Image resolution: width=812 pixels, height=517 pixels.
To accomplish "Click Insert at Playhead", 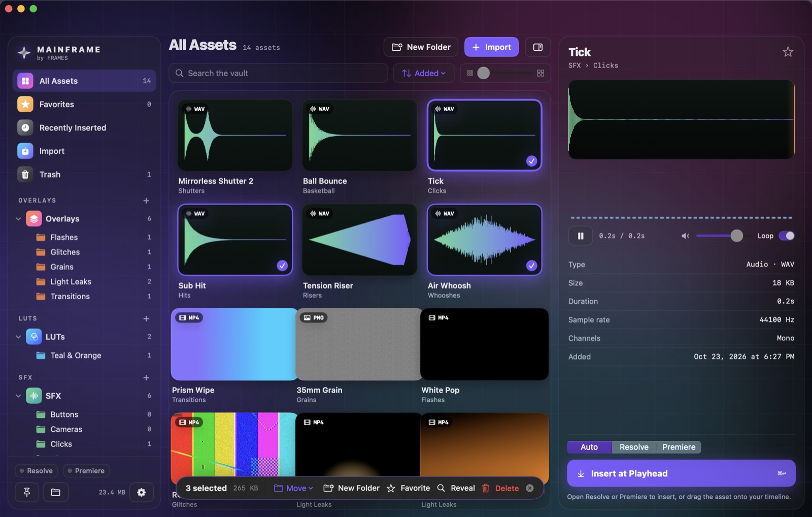I will tap(681, 473).
